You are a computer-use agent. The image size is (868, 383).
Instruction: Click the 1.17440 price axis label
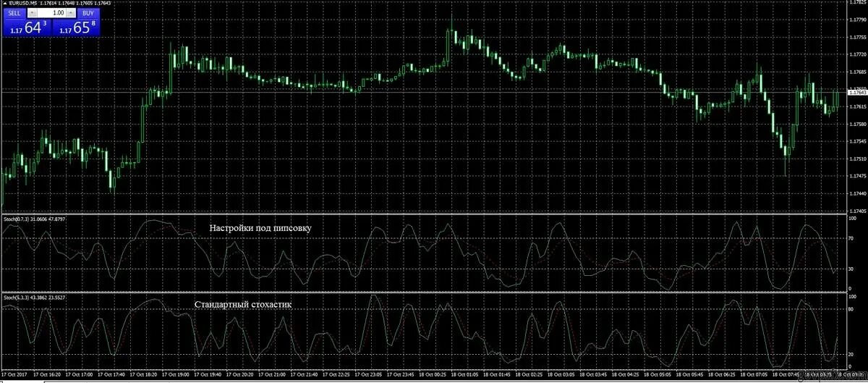(856, 193)
